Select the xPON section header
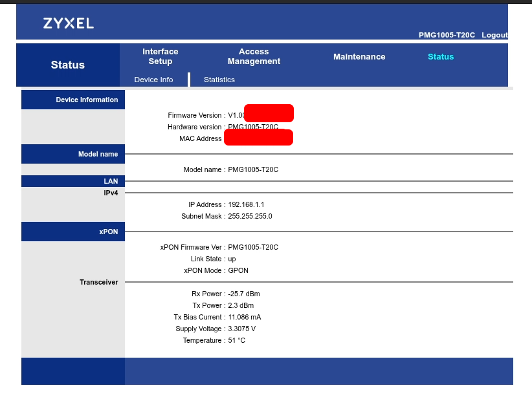Viewport: 532px width, 401px height. (73, 232)
